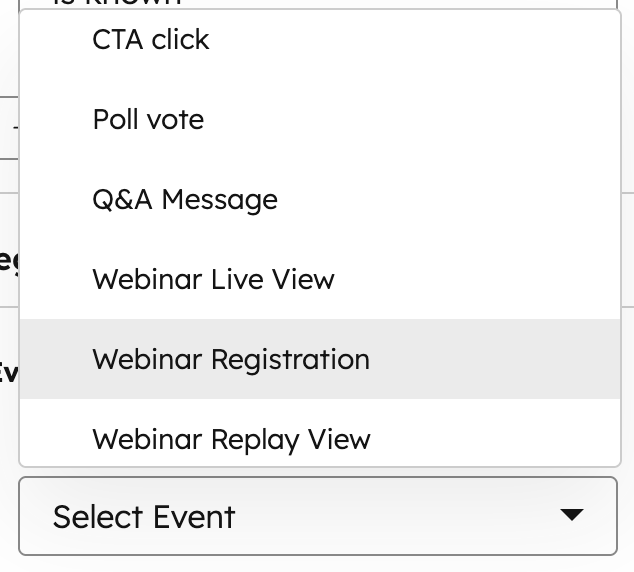Click the first option in the event list
The width and height of the screenshot is (634, 572).
pos(151,40)
